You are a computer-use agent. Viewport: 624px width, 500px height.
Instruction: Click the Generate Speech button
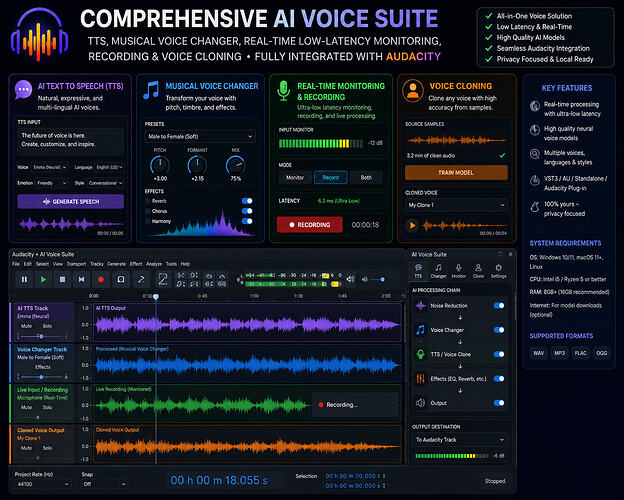point(70,201)
